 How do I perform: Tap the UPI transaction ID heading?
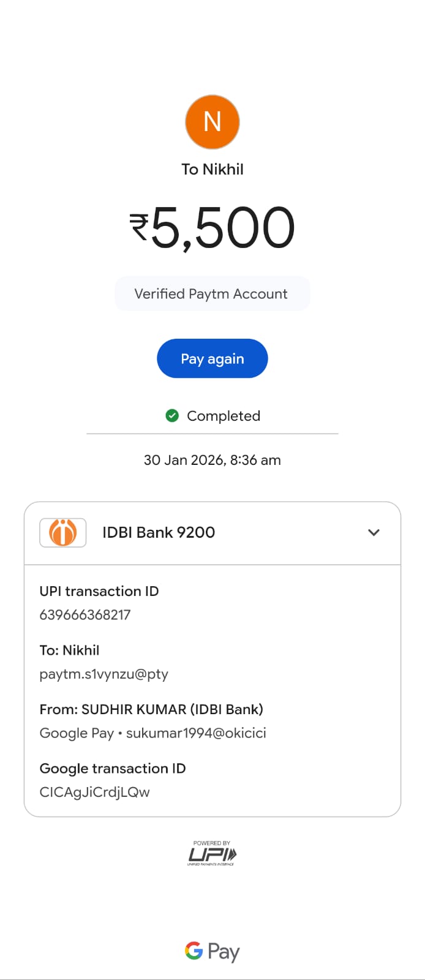(x=99, y=591)
